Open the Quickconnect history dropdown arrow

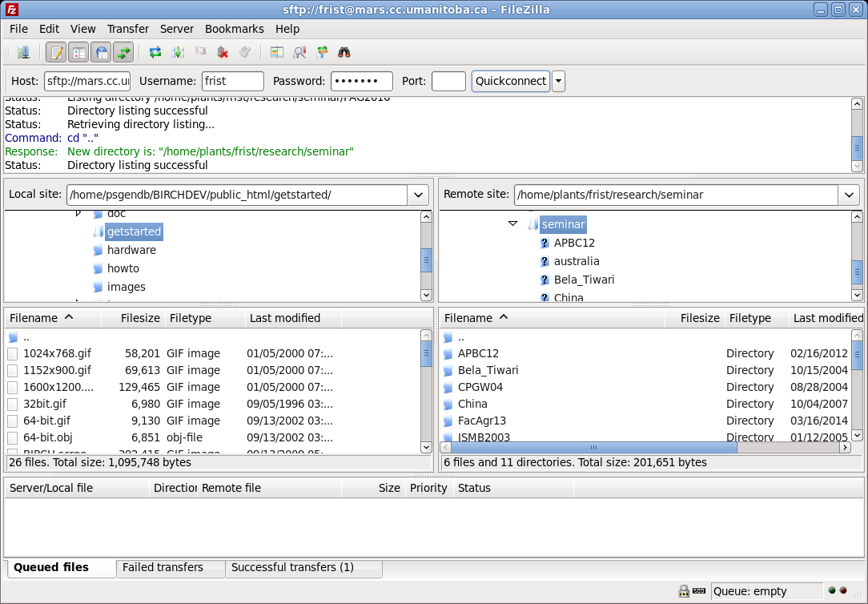[558, 81]
